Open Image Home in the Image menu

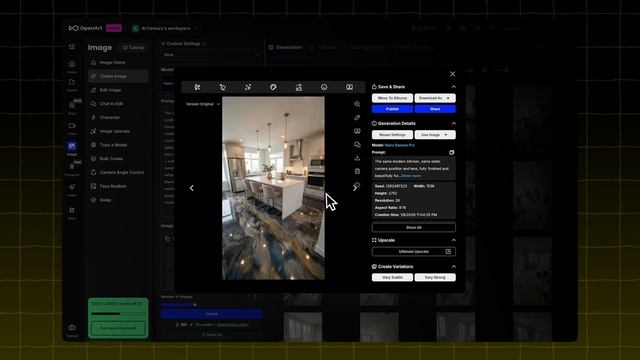point(118,62)
